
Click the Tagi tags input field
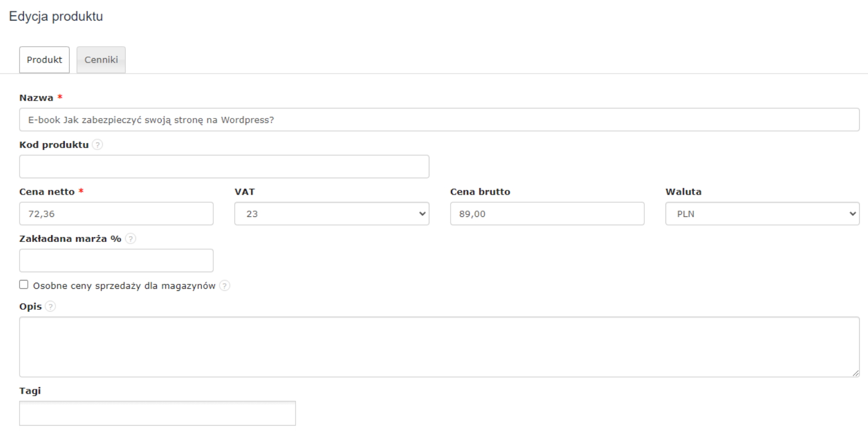157,413
